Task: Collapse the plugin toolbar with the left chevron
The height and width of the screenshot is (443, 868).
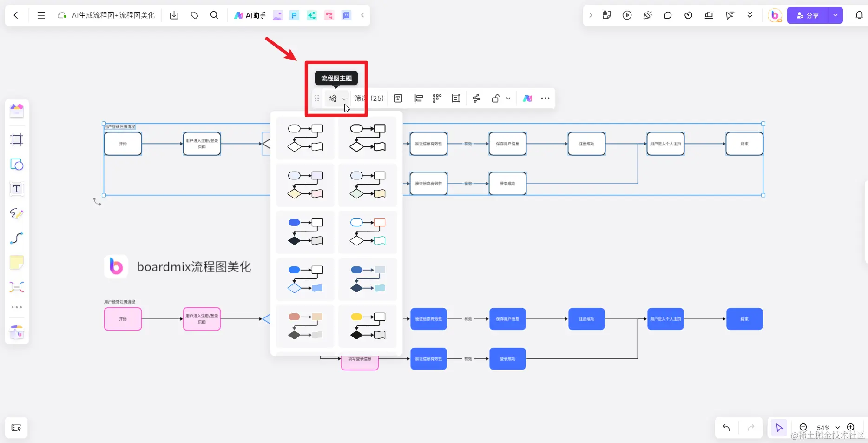Action: pyautogui.click(x=363, y=15)
